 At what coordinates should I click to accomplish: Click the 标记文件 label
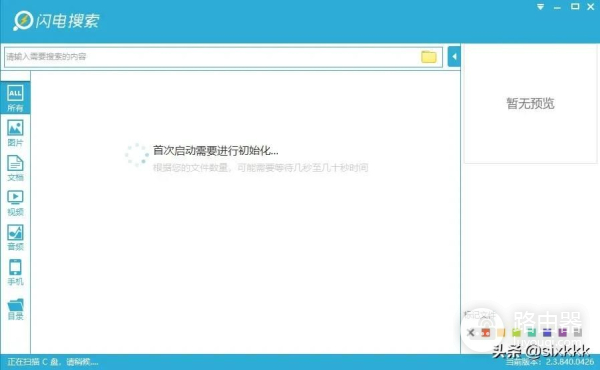479,315
